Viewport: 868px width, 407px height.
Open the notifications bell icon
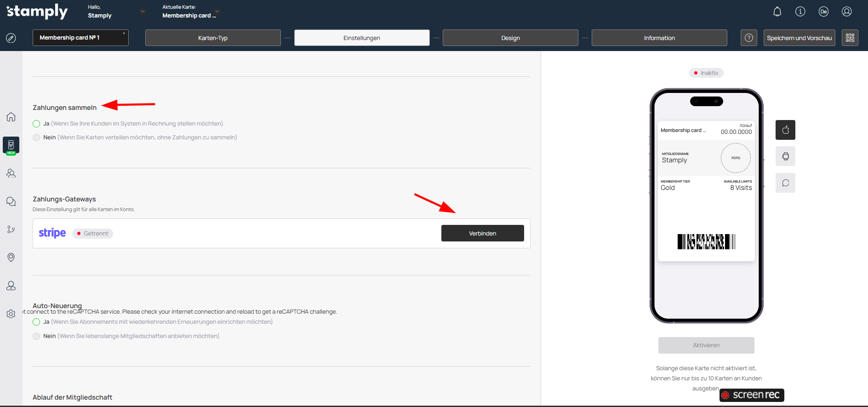point(777,11)
